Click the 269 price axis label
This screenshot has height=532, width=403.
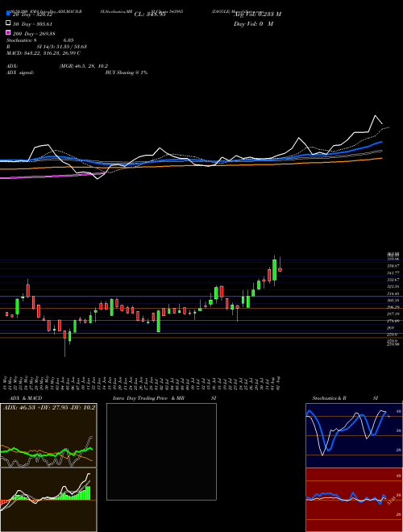click(392, 328)
